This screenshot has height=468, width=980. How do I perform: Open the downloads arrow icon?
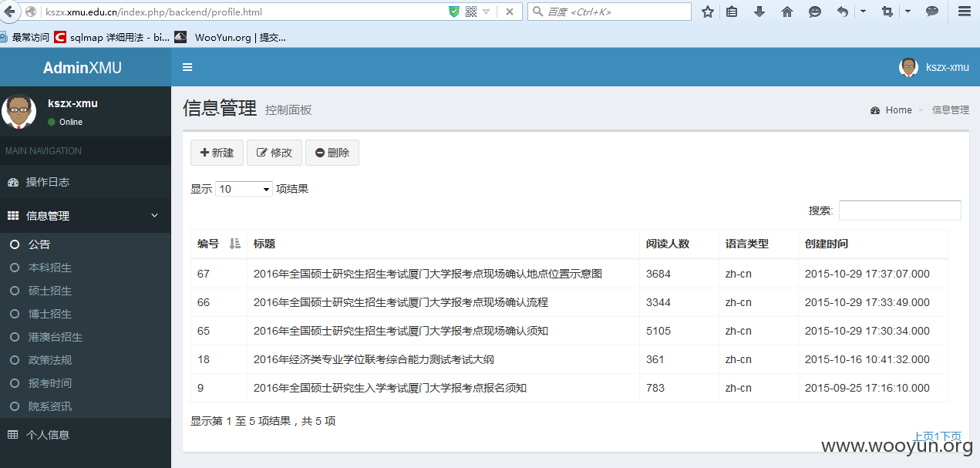(759, 12)
